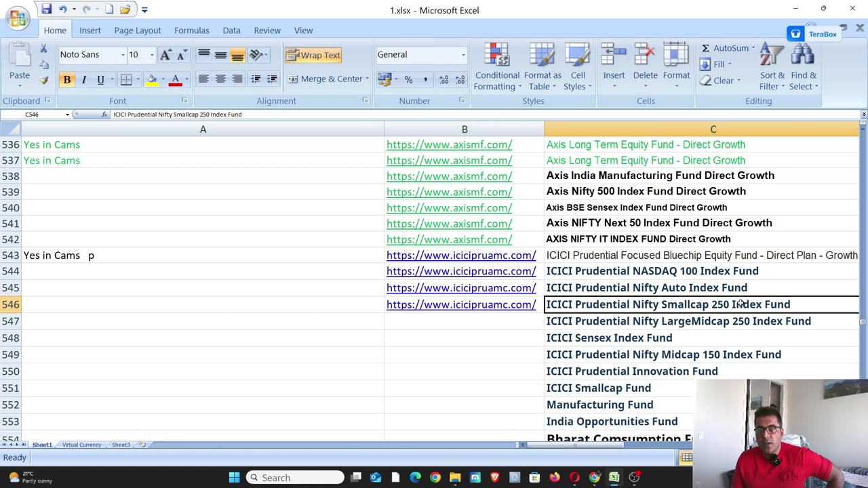Click the Insert Function fx icon
This screenshot has height=488, width=868.
tap(104, 115)
